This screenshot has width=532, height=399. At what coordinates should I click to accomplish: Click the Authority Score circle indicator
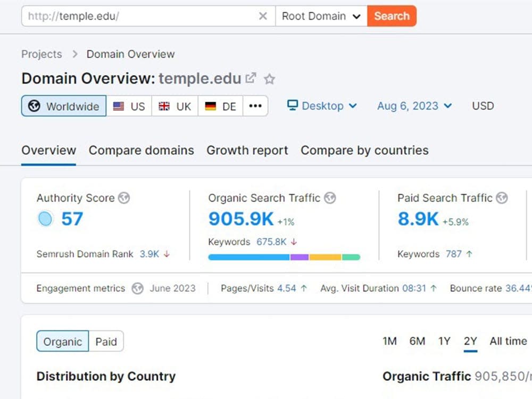click(x=45, y=219)
